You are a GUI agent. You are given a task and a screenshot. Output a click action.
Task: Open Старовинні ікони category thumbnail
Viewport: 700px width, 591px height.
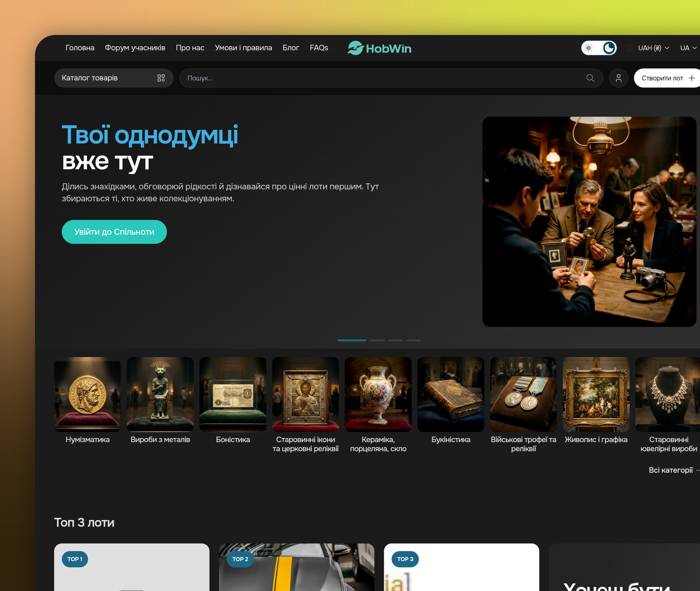(306, 394)
